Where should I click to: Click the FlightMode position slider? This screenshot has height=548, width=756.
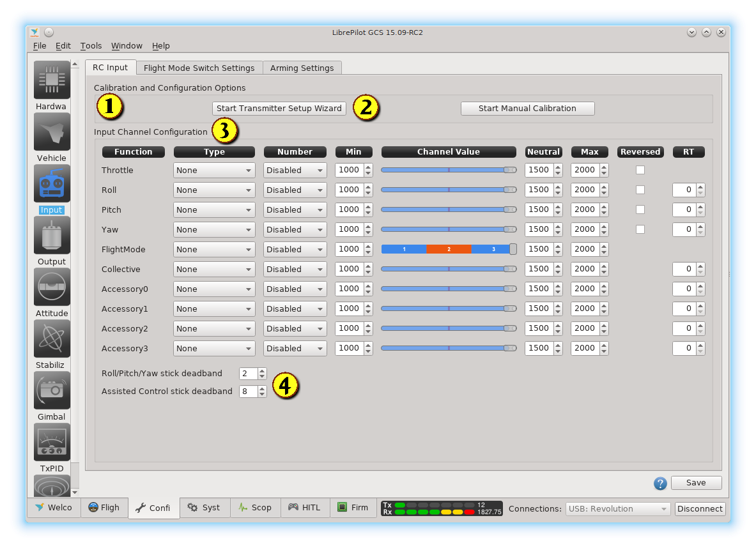point(449,249)
